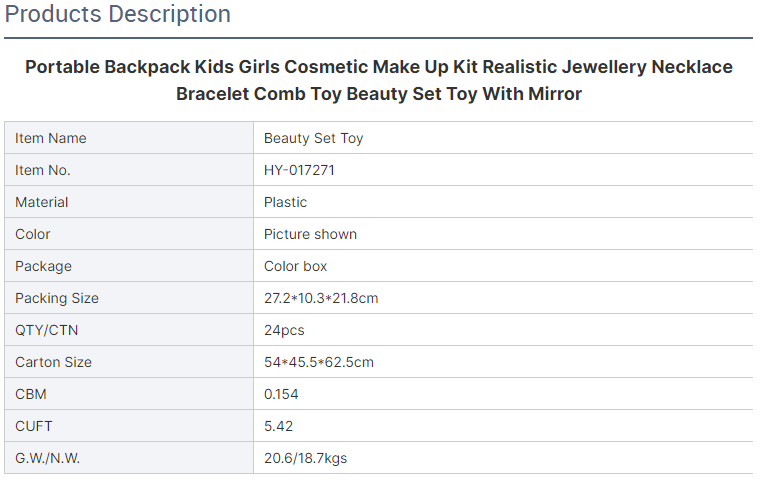The width and height of the screenshot is (766, 496).
Task: Click the G.W./N.W. label
Action: 47,458
